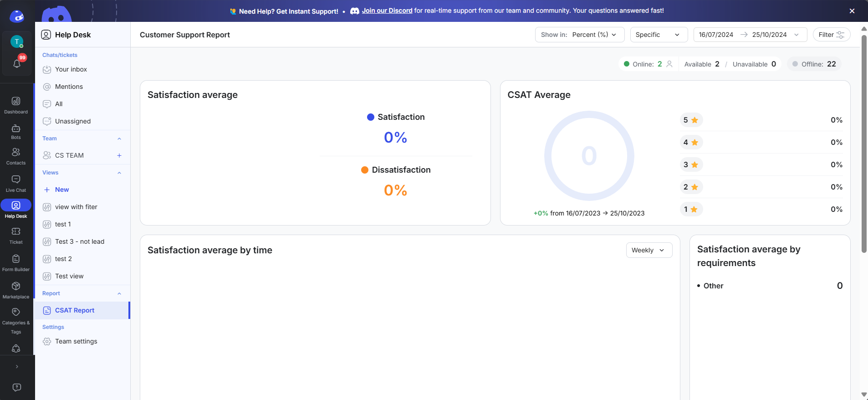Select CSAT Report menu item

pos(75,310)
